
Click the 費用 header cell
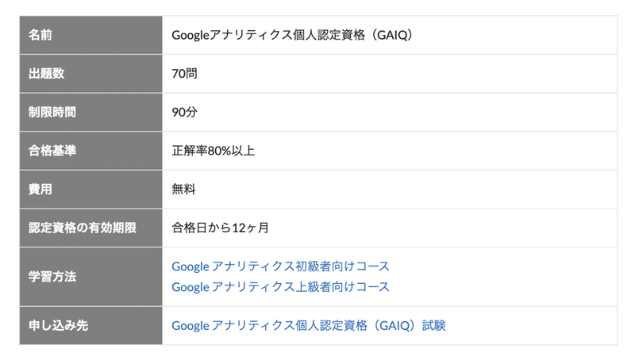click(91, 190)
